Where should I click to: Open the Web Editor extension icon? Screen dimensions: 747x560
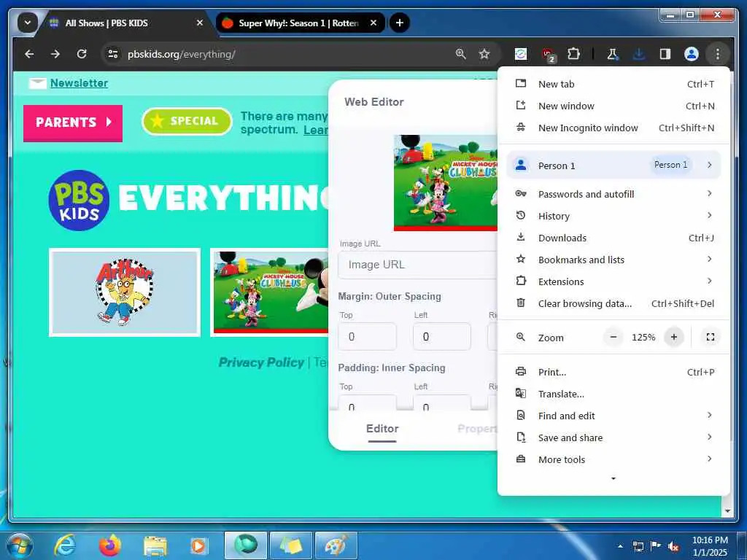[521, 54]
